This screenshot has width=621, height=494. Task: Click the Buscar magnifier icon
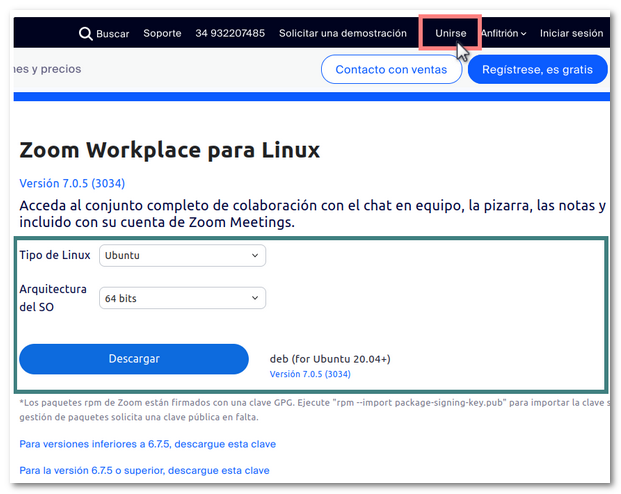pyautogui.click(x=85, y=34)
